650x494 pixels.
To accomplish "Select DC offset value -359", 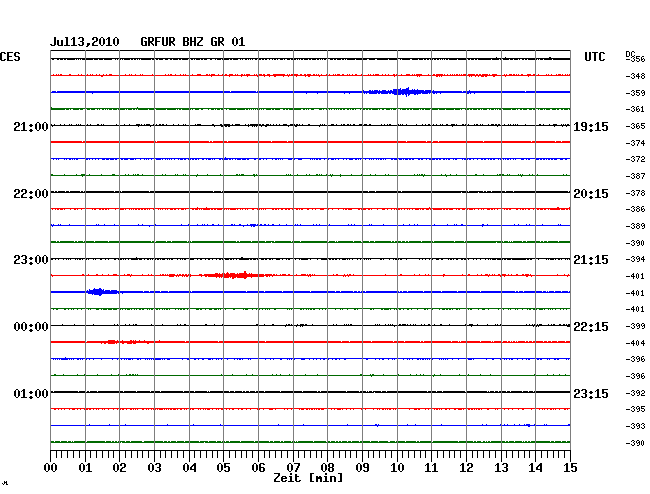I will point(635,93).
